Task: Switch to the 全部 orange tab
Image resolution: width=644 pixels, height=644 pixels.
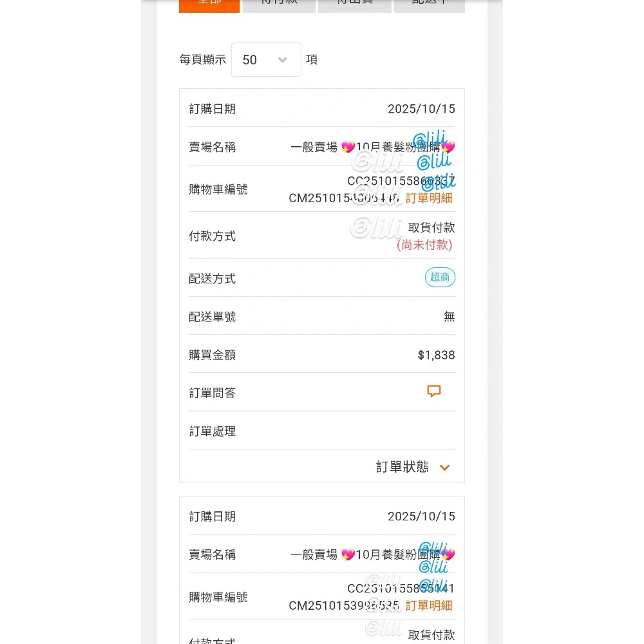Action: (x=209, y=5)
